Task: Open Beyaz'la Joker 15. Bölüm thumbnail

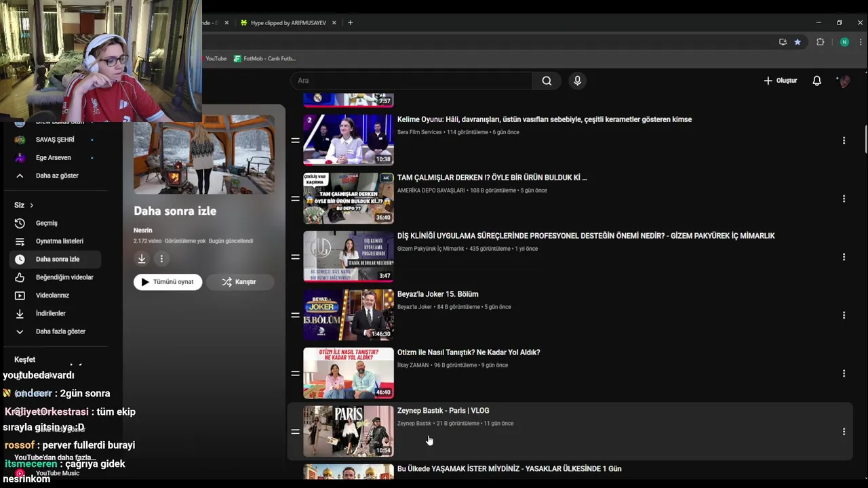Action: [349, 314]
